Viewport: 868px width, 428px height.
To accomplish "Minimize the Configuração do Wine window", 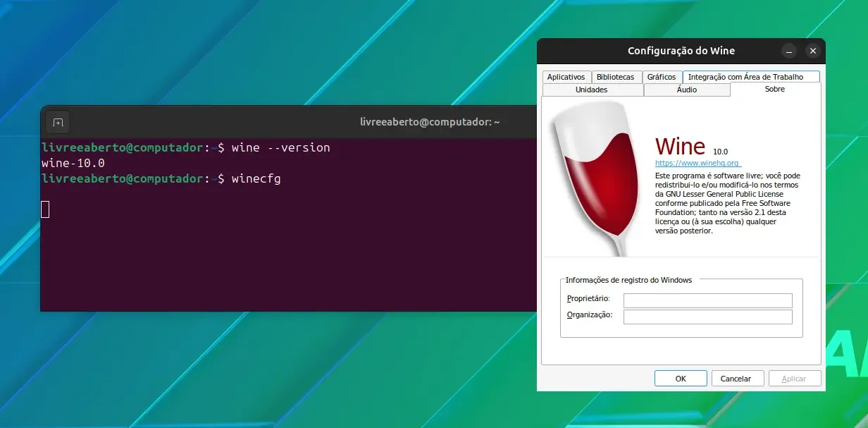I will pos(789,51).
